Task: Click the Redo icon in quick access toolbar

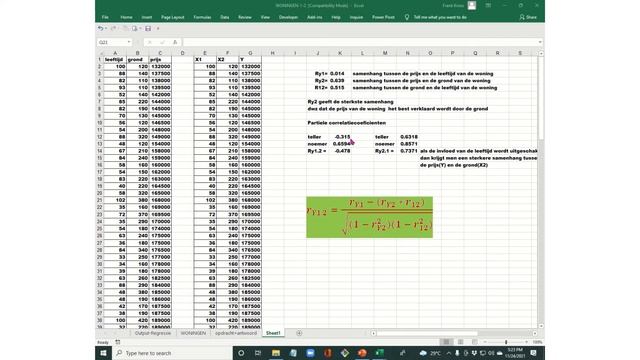Action: (x=113, y=29)
